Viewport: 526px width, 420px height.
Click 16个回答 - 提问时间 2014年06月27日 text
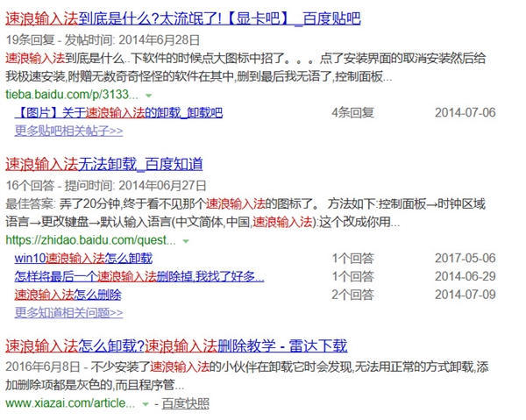pos(106,185)
